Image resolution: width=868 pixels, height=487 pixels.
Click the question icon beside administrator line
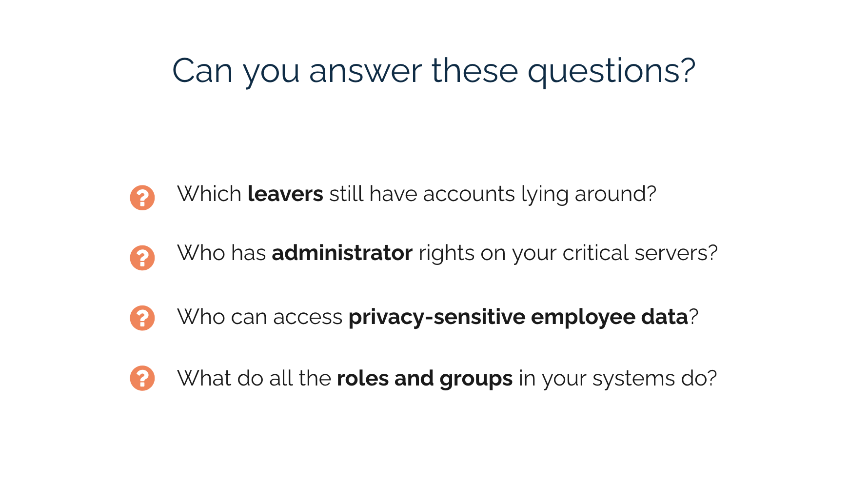[142, 258]
